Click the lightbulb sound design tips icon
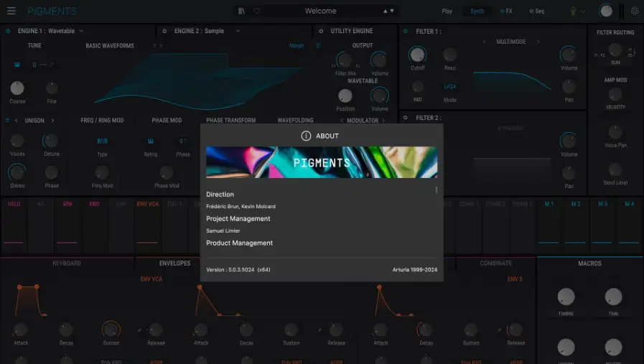The image size is (644, 364). [x=573, y=11]
